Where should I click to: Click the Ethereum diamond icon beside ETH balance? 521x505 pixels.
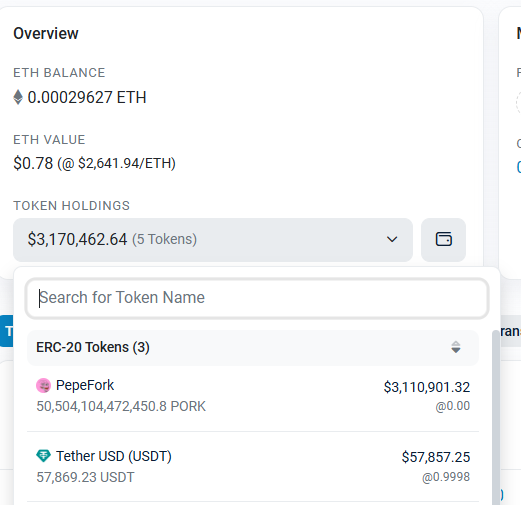(18, 97)
